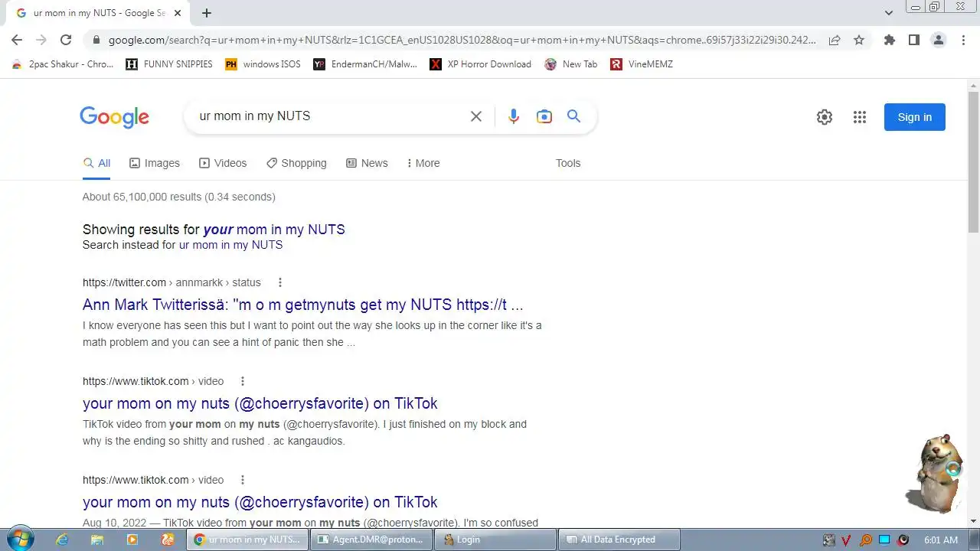Click red V system tray icon

point(847,540)
